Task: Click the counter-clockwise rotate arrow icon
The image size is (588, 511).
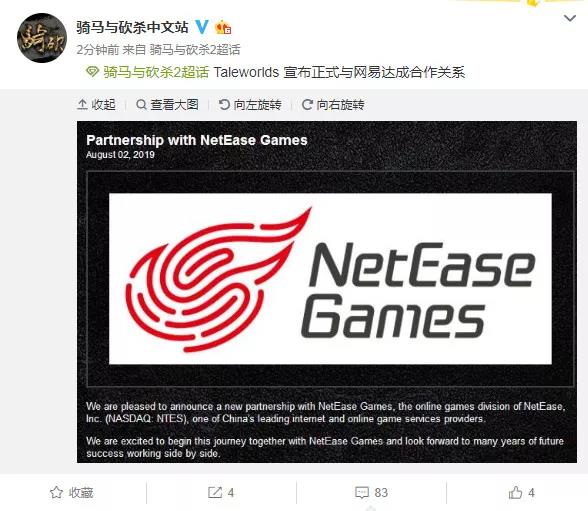Action: [x=224, y=105]
